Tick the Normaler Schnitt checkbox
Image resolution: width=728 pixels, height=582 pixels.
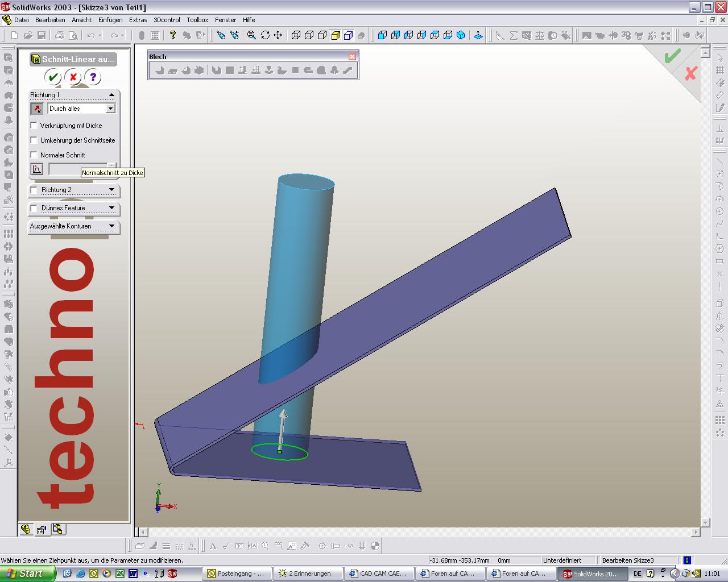click(34, 155)
